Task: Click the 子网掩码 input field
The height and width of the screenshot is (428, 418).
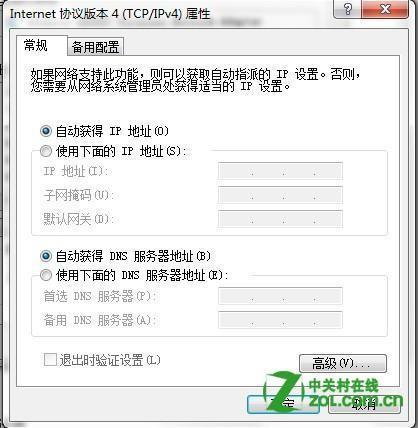Action: tap(280, 195)
